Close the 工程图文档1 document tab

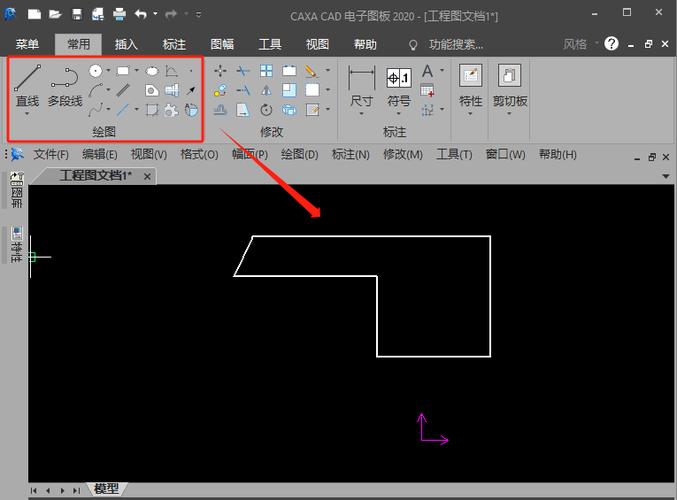(147, 176)
